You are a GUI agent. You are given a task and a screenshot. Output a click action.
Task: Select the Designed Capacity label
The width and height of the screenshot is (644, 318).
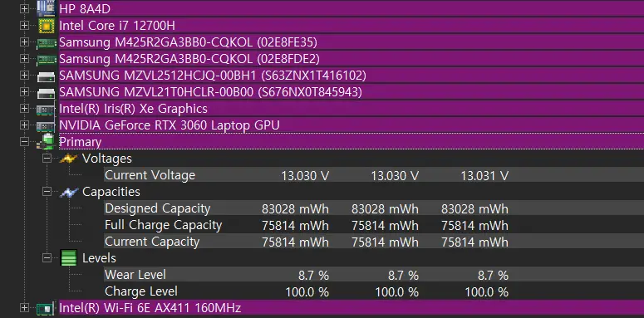pos(157,208)
